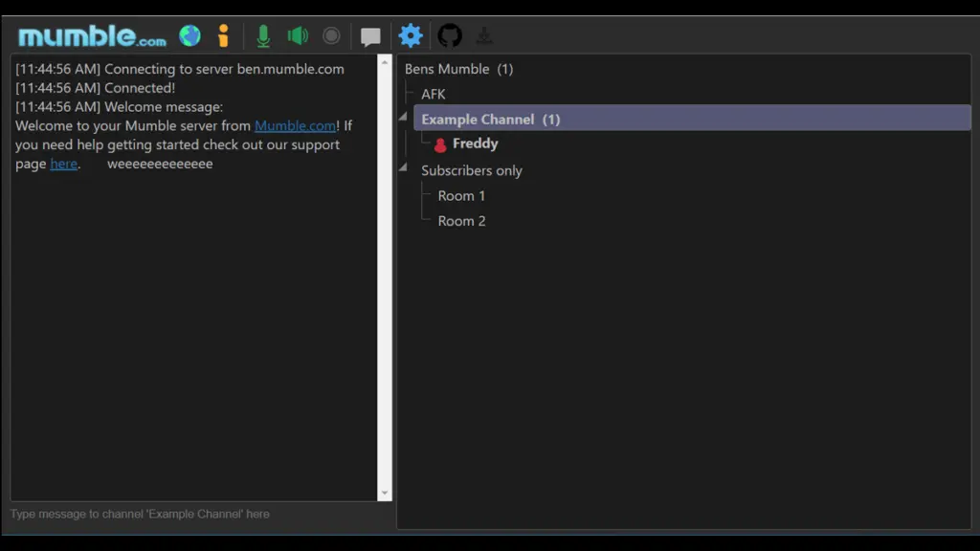Select the AFK channel

point(433,94)
